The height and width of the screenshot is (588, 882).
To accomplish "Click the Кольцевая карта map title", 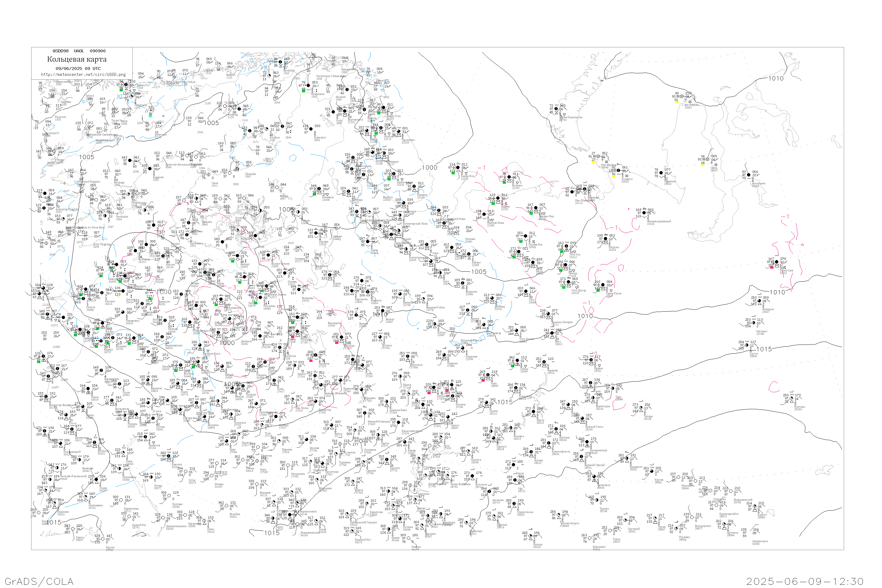I will (x=77, y=59).
